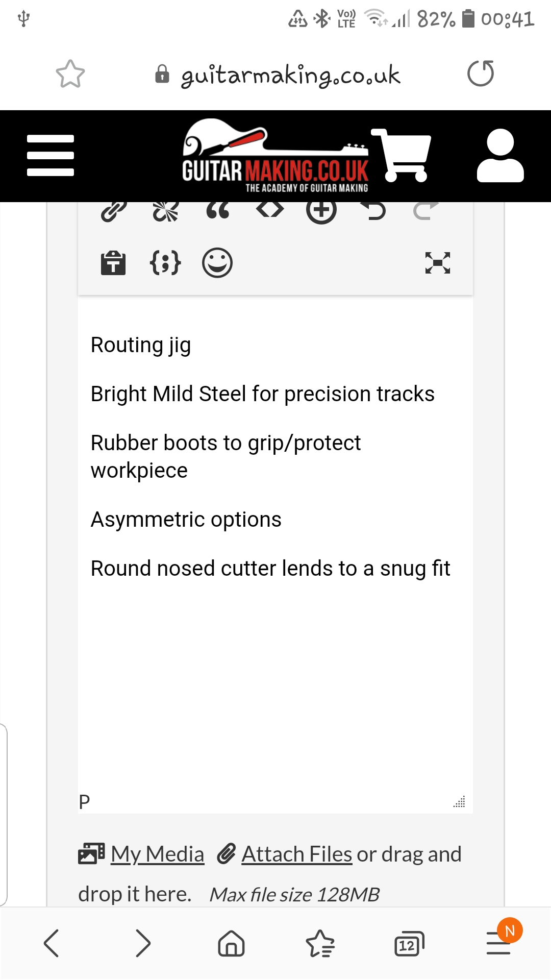Image resolution: width=551 pixels, height=980 pixels.
Task: Toggle fullscreen editor mode
Action: 438,263
